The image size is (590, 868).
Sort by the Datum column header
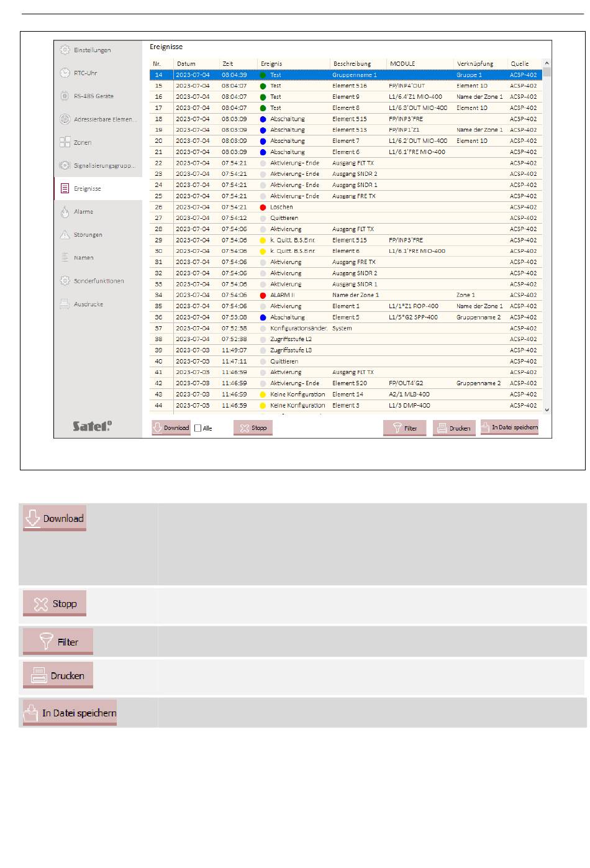(196, 63)
